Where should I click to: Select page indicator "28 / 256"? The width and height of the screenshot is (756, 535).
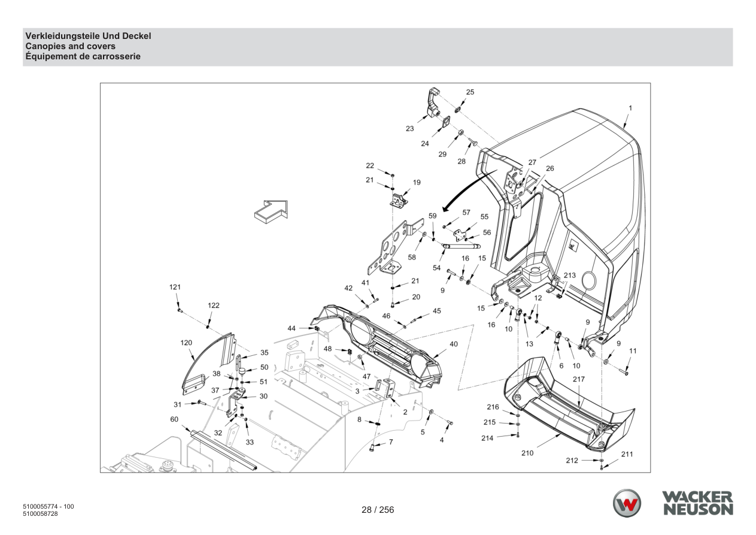(378, 510)
